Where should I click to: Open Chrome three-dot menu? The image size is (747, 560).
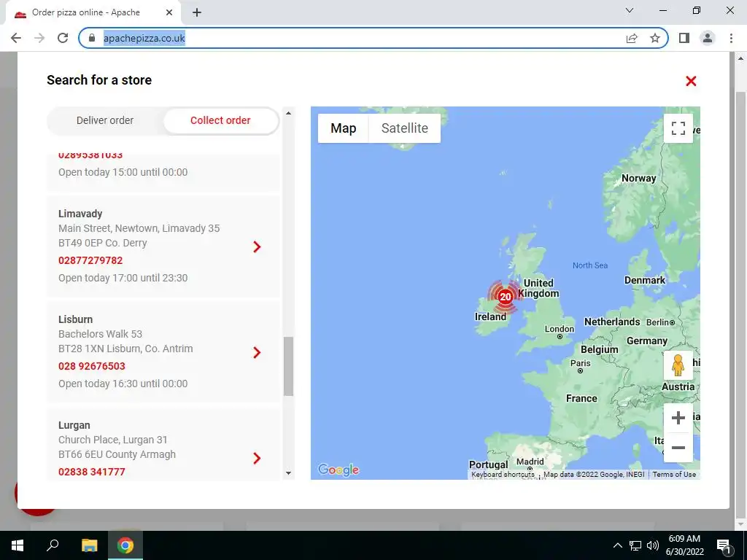[731, 38]
